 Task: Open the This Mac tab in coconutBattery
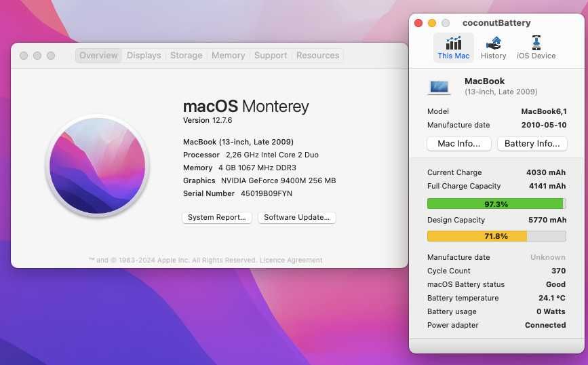point(453,47)
